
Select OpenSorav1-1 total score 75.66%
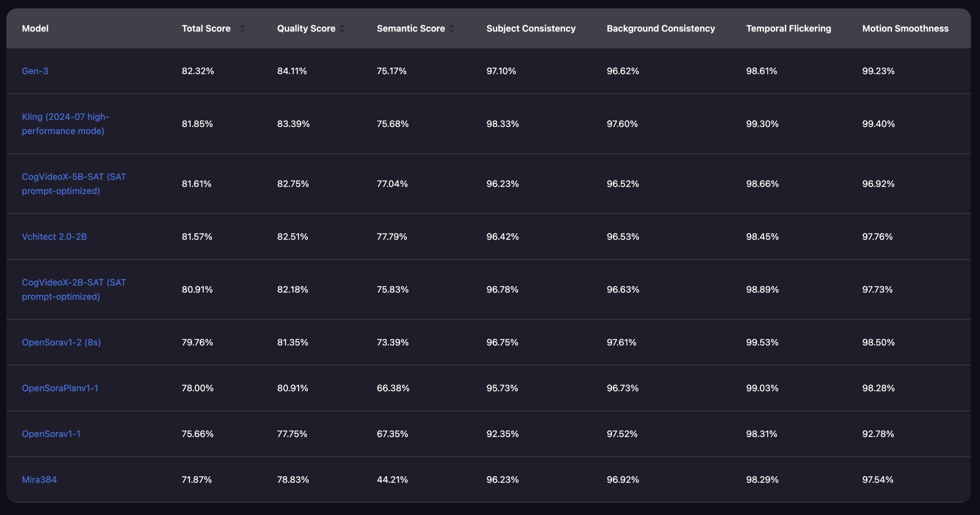[x=198, y=434]
